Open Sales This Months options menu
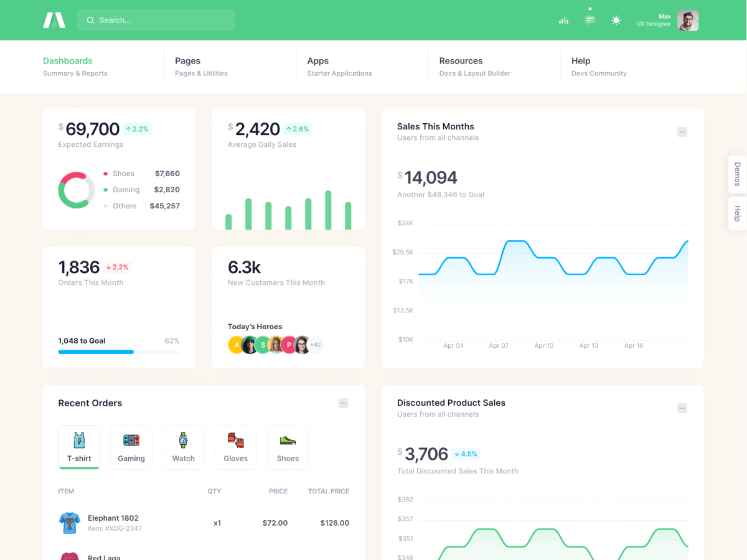The height and width of the screenshot is (560, 747). point(682,132)
